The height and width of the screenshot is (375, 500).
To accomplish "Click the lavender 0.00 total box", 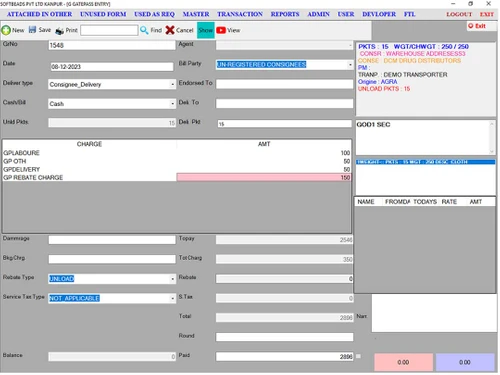I will [x=465, y=362].
